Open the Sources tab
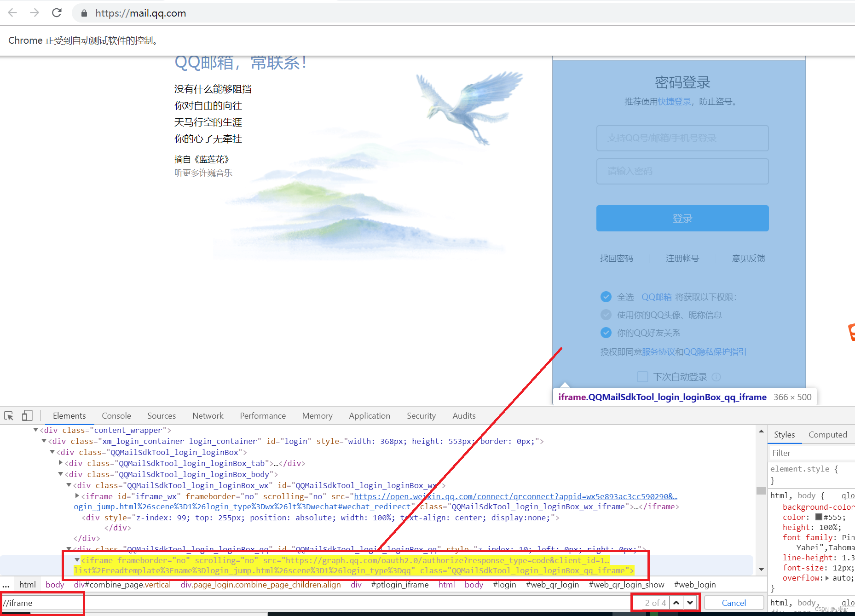Image resolution: width=855 pixels, height=616 pixels. [x=162, y=416]
